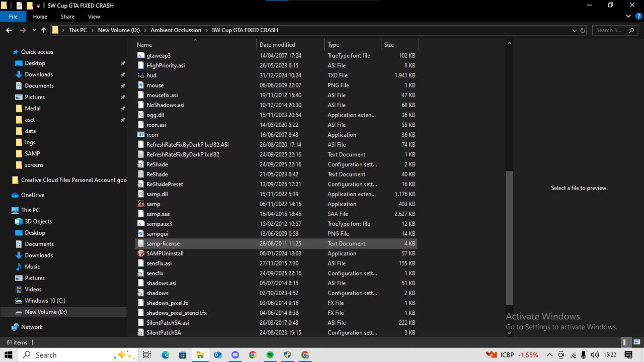Image resolution: width=644 pixels, height=362 pixels.
Task: Select the ReShadePreset configuration file
Action: click(x=165, y=184)
